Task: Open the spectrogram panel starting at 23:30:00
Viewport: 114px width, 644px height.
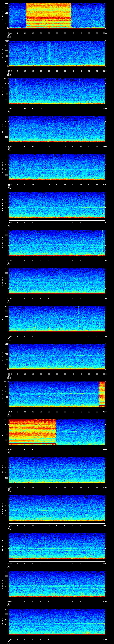Action: pyautogui.click(x=57, y=53)
